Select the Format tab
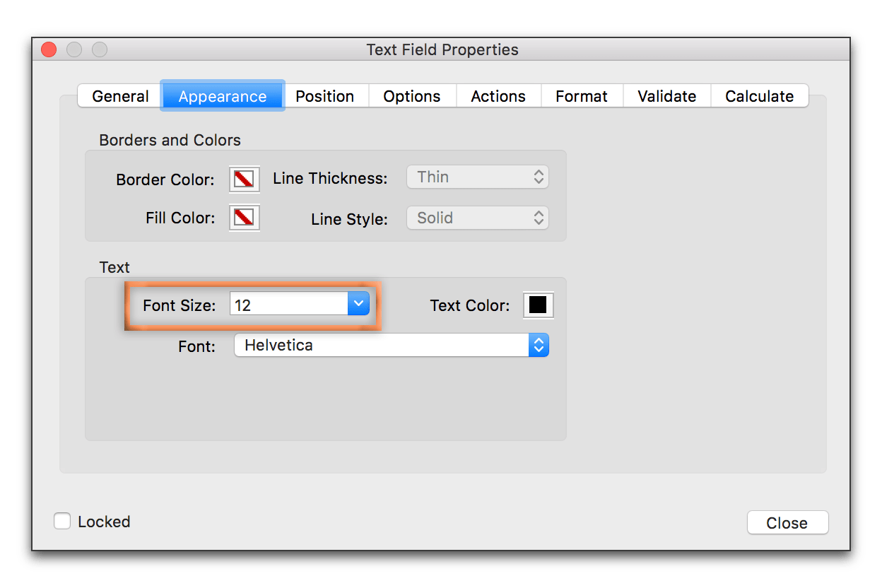 581,95
